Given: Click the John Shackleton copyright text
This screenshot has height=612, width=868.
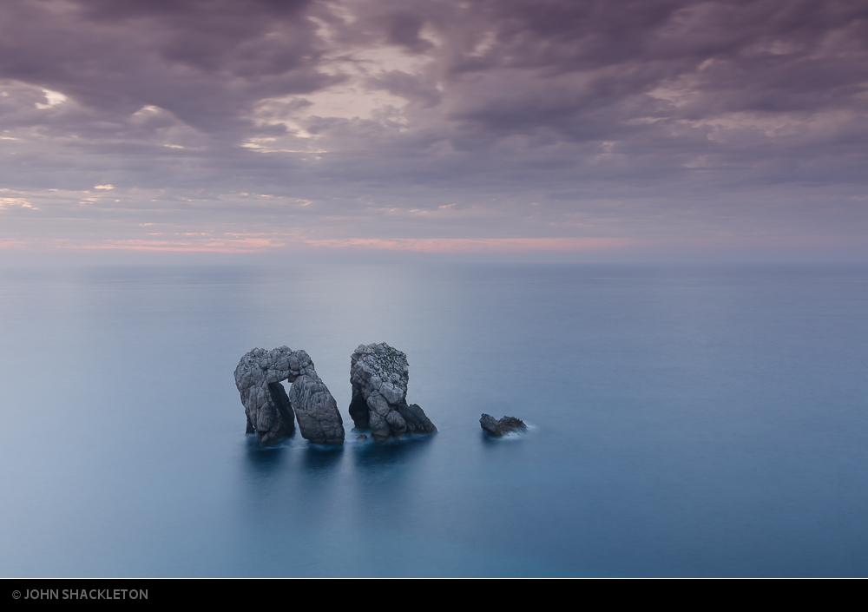Looking at the screenshot, I should (85, 595).
